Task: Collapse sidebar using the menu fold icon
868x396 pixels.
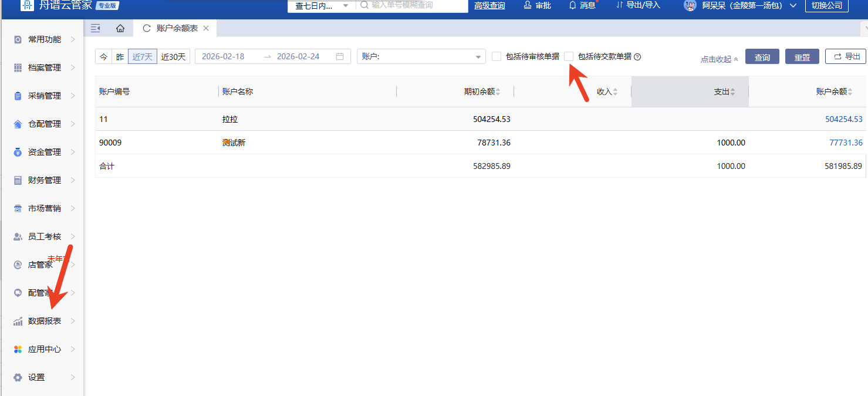Action: click(x=96, y=28)
